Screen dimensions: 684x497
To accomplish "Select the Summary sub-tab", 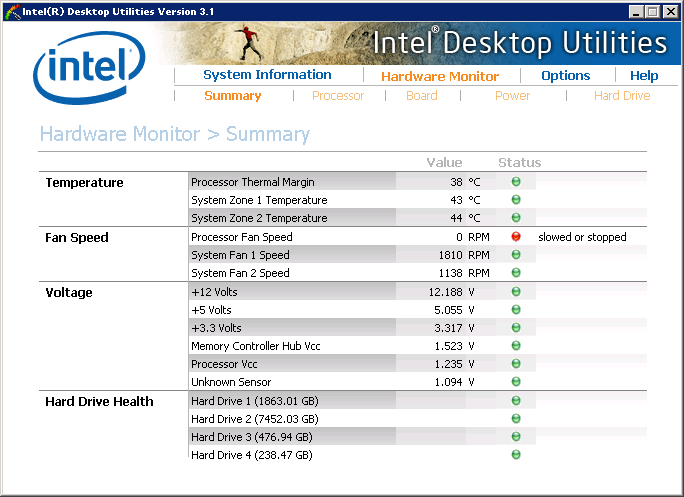I will [x=232, y=96].
